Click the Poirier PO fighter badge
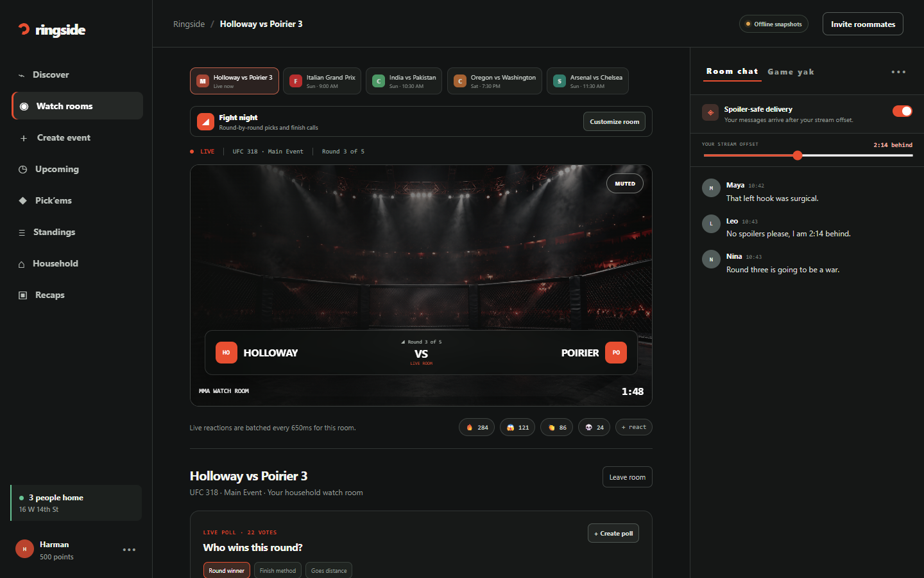 click(616, 353)
